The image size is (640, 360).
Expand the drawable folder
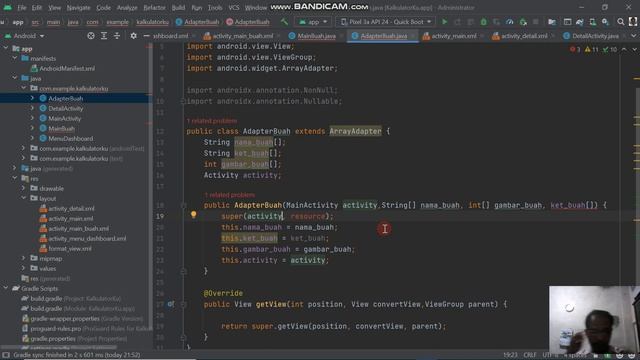point(24,188)
